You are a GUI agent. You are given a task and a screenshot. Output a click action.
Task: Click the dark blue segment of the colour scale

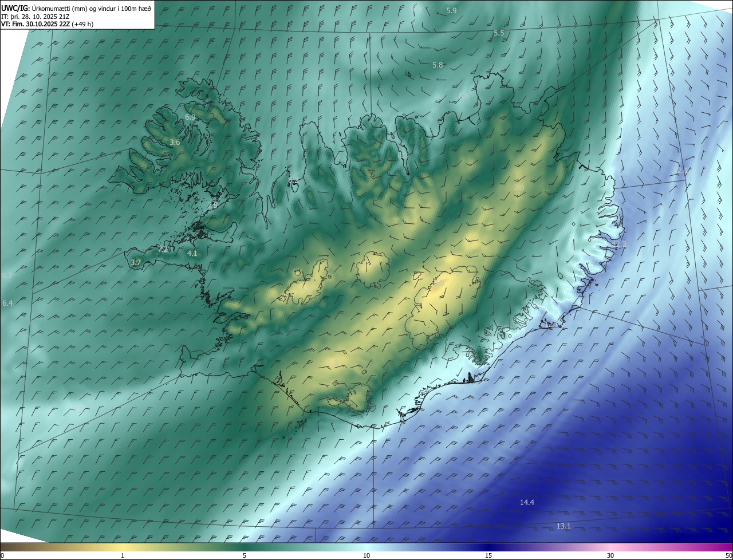(x=488, y=547)
